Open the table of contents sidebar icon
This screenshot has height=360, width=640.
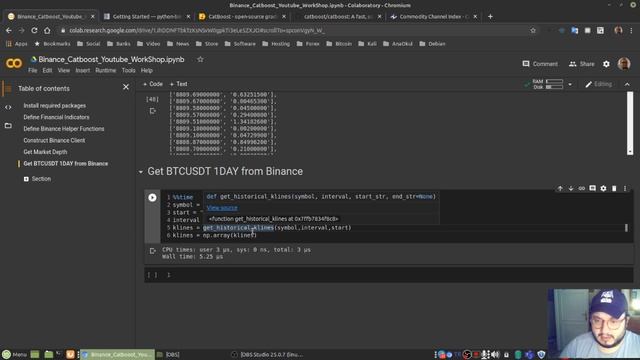(x=8, y=89)
